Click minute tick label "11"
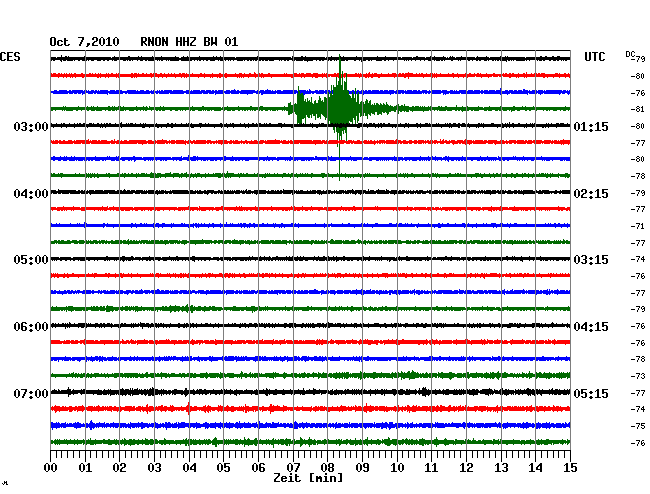This screenshot has height=494, width=650. click(x=431, y=467)
